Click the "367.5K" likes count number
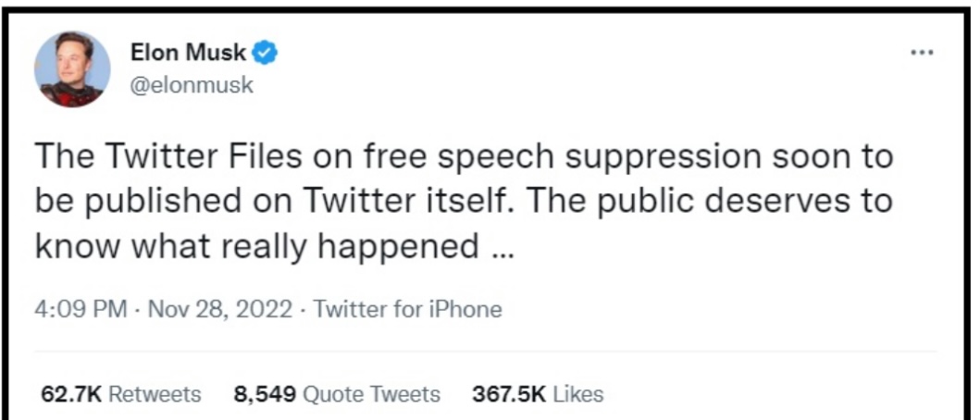This screenshot has height=420, width=980. (511, 394)
